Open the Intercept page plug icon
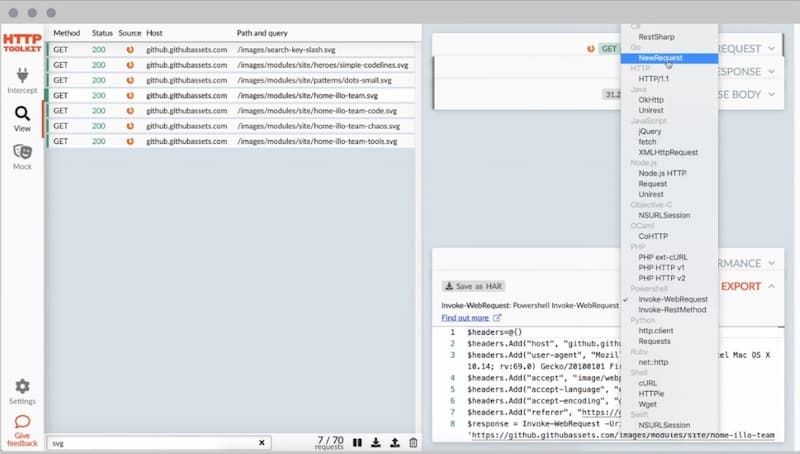 point(22,75)
